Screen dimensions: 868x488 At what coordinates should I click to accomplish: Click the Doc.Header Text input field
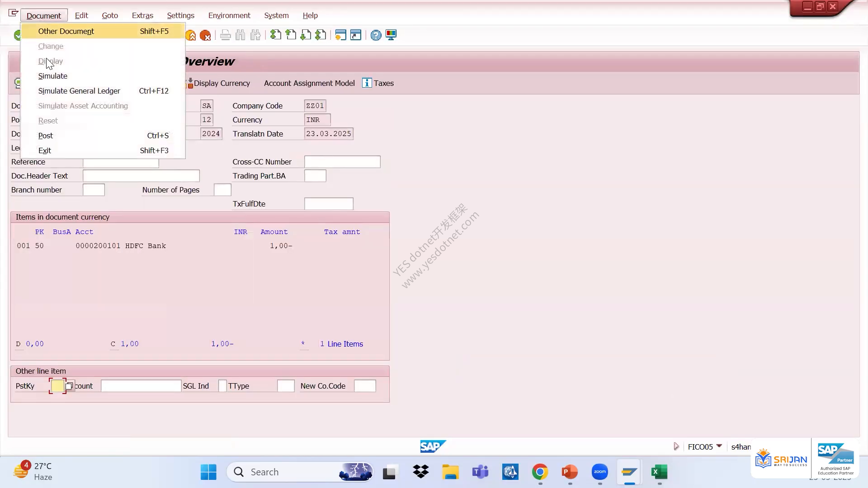[141, 176]
